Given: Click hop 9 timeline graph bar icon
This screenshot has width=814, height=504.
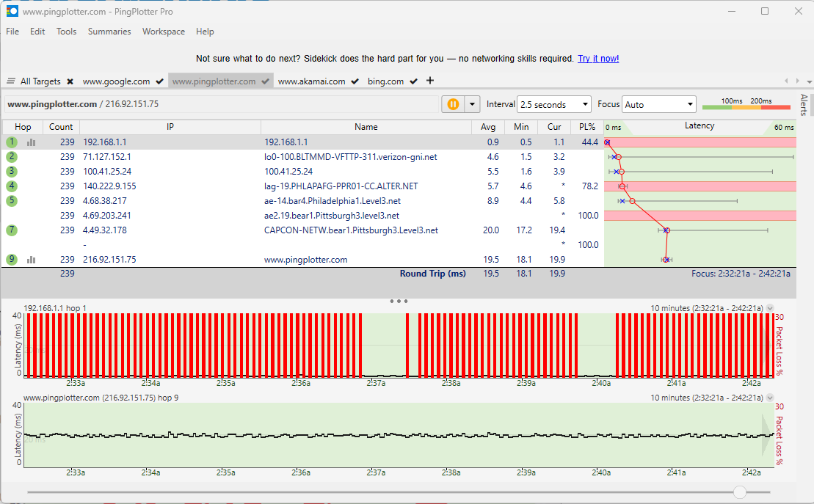Looking at the screenshot, I should [x=32, y=260].
